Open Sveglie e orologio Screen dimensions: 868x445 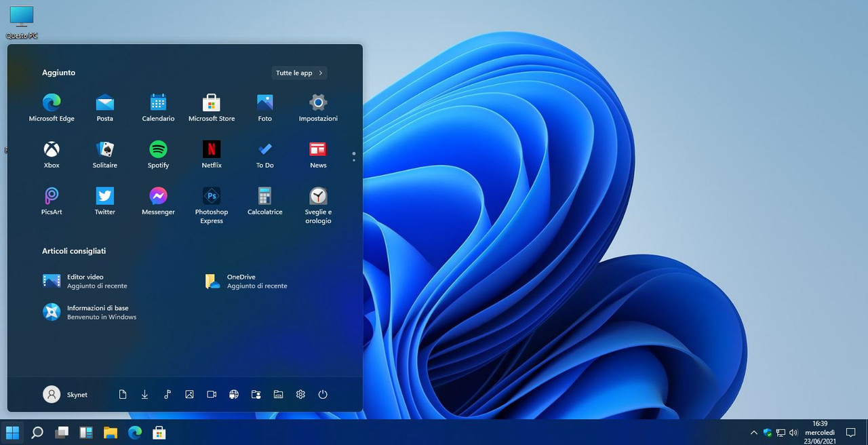pyautogui.click(x=318, y=206)
